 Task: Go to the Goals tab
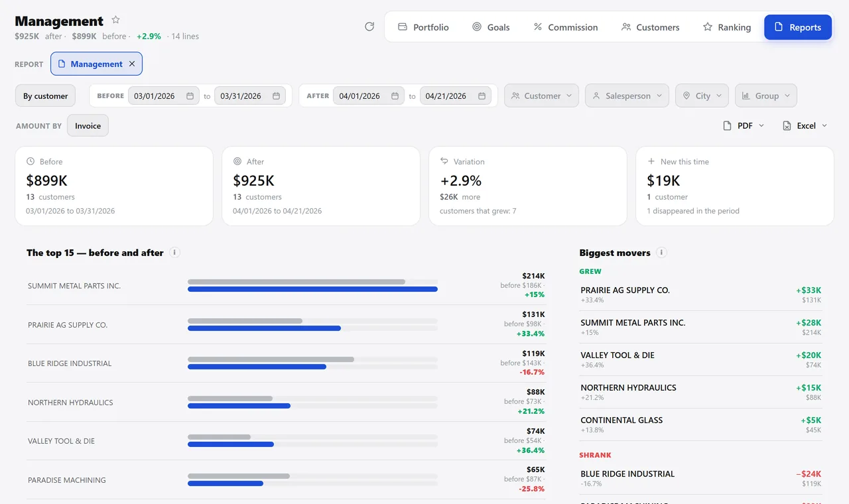pos(491,27)
